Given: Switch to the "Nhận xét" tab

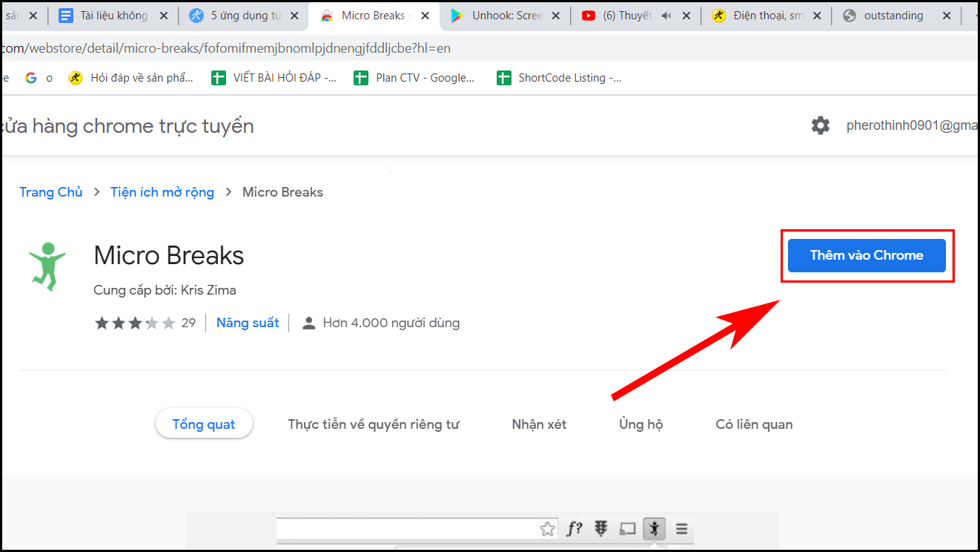Looking at the screenshot, I should [539, 424].
